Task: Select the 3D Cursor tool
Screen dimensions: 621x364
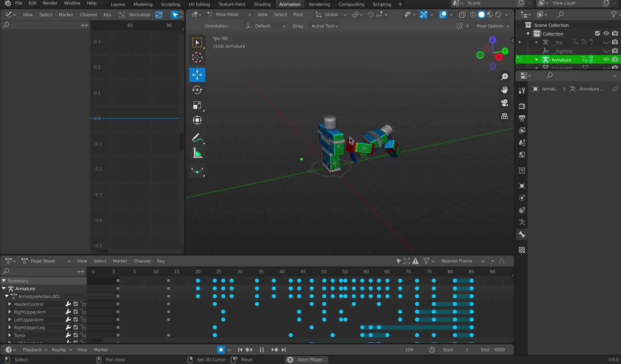Action: 197,58
